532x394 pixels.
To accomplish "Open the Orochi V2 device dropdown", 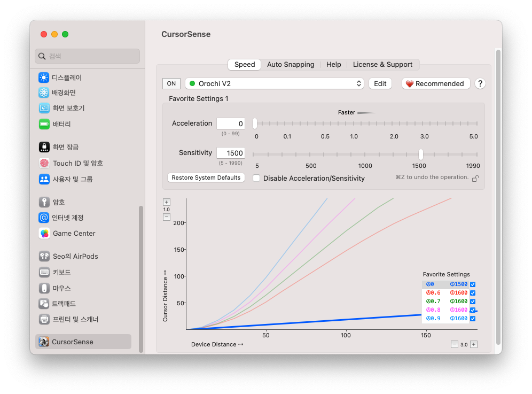I will [x=275, y=83].
